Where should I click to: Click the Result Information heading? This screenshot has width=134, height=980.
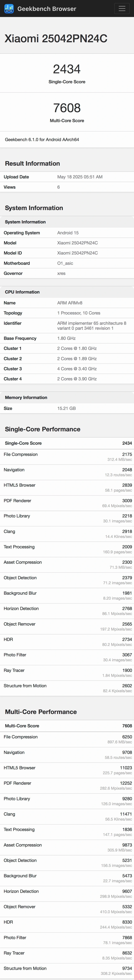[x=32, y=164]
